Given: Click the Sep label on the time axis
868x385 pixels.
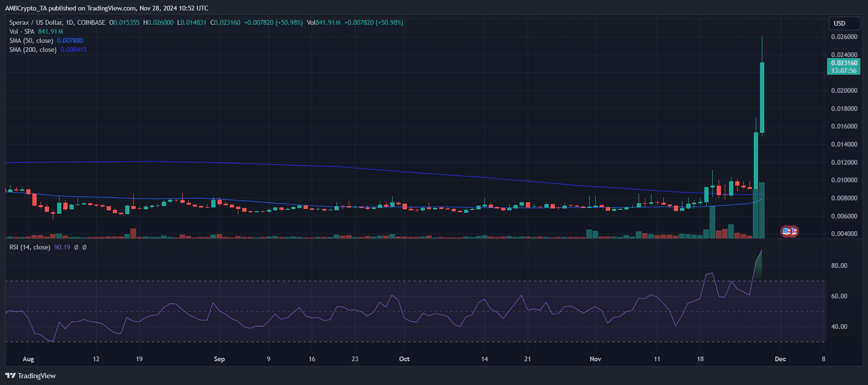Looking at the screenshot, I should 219,359.
